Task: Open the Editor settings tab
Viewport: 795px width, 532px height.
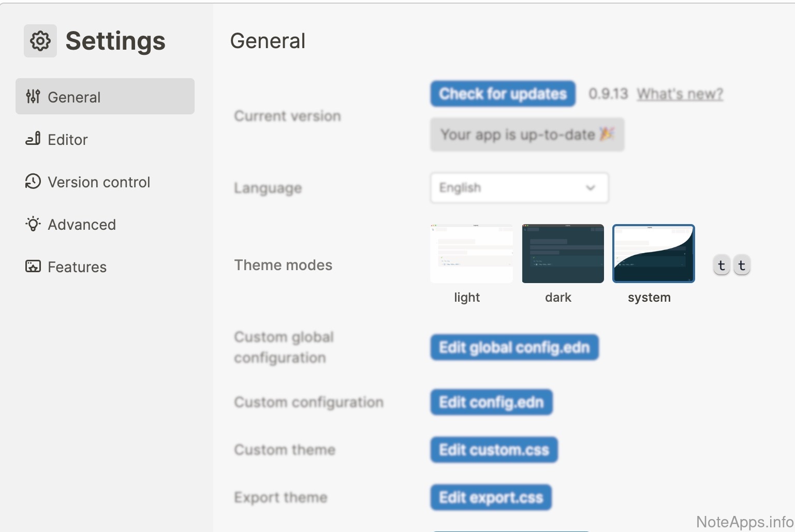Action: pyautogui.click(x=67, y=140)
